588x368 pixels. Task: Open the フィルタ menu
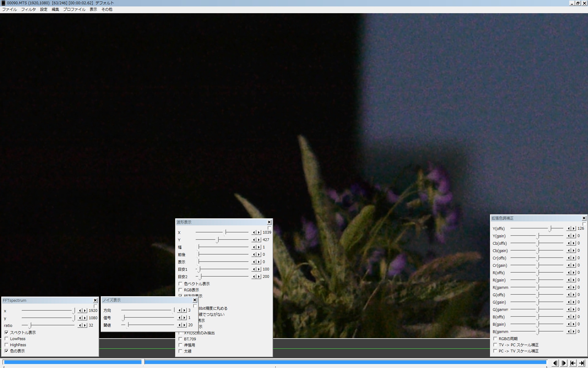tap(28, 10)
